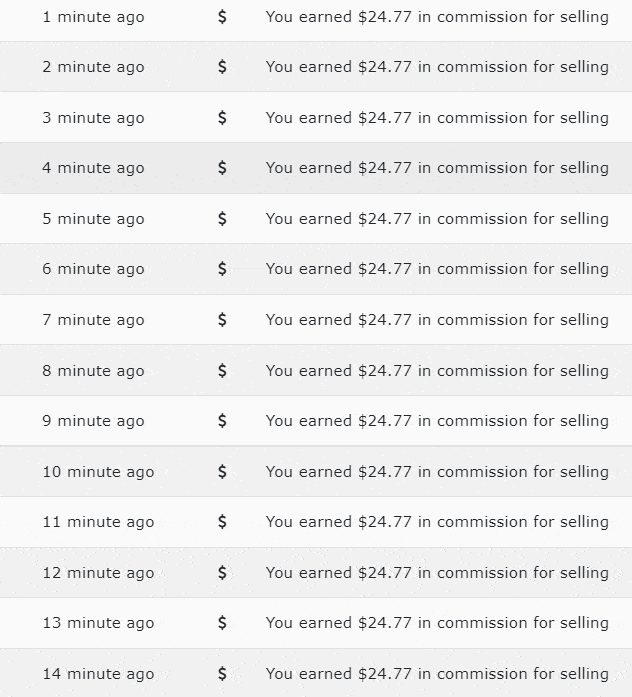Screen dimensions: 632x697
Task: Select the '12 minute ago' timestamp
Action: tap(98, 573)
